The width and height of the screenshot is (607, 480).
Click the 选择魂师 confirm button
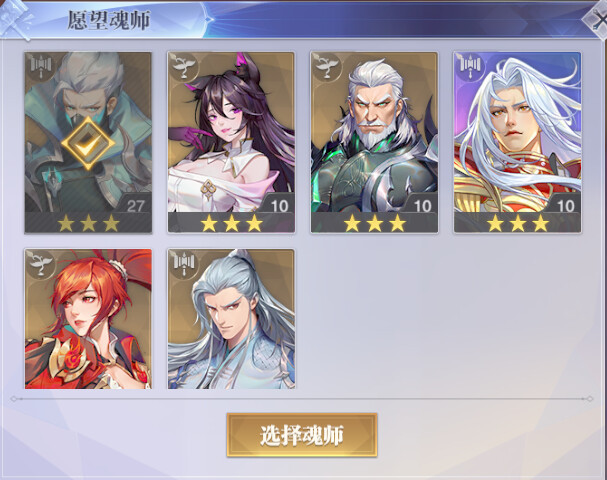pyautogui.click(x=302, y=435)
